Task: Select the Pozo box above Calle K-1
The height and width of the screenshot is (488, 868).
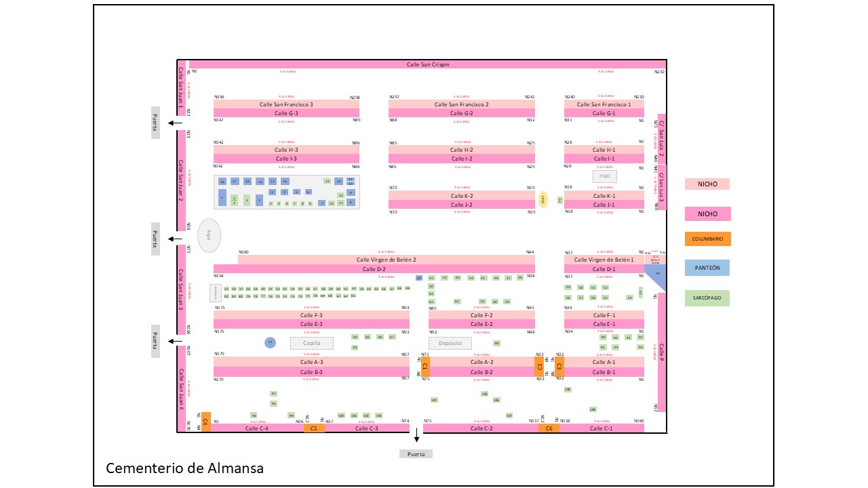Action: pos(605,176)
